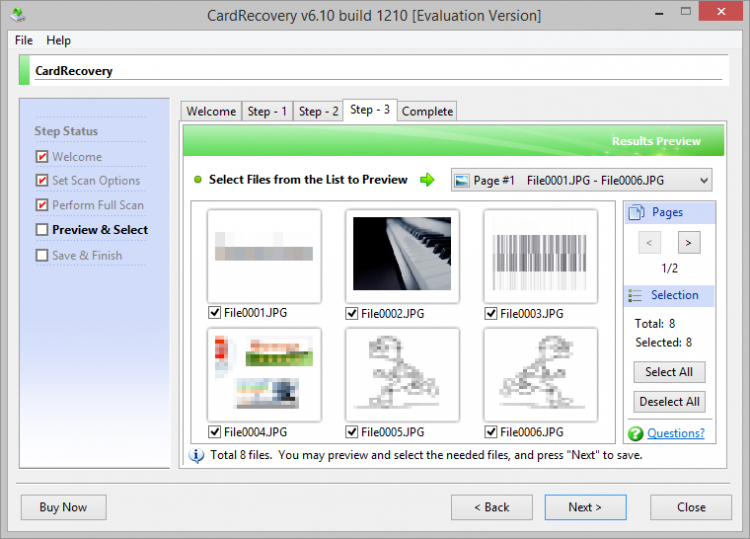Open the Help menu
Viewport: 750px width, 539px height.
pos(58,40)
